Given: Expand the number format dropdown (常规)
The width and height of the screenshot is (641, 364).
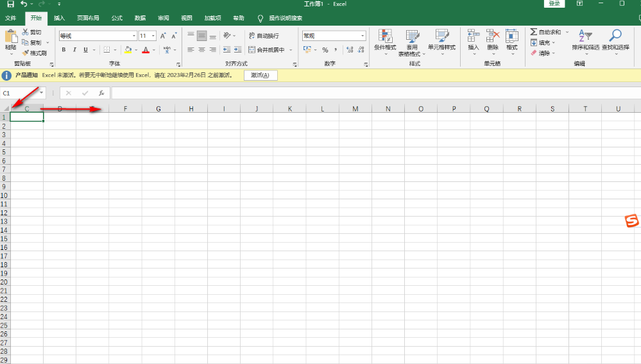Looking at the screenshot, I should (x=363, y=36).
